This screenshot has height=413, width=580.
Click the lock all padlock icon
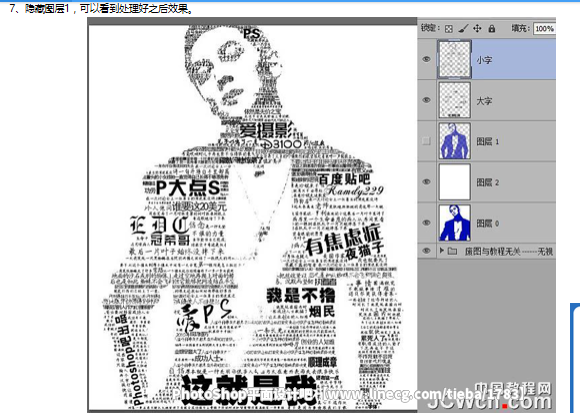pos(492,28)
